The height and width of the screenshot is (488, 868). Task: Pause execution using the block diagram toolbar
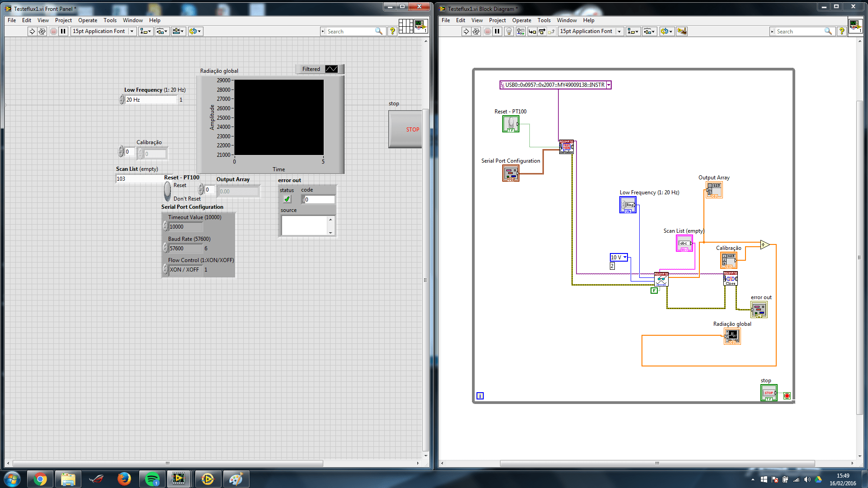(x=497, y=31)
